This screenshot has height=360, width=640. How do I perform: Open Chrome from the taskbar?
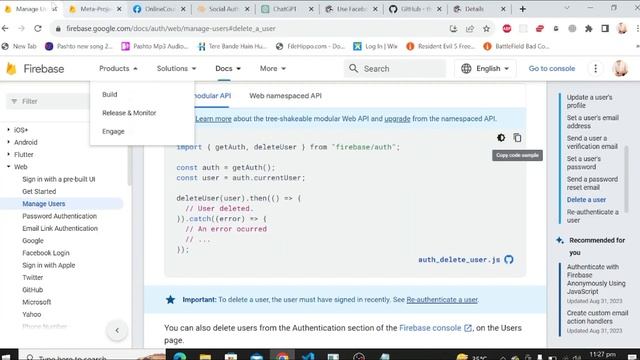pyautogui.click(x=282, y=356)
